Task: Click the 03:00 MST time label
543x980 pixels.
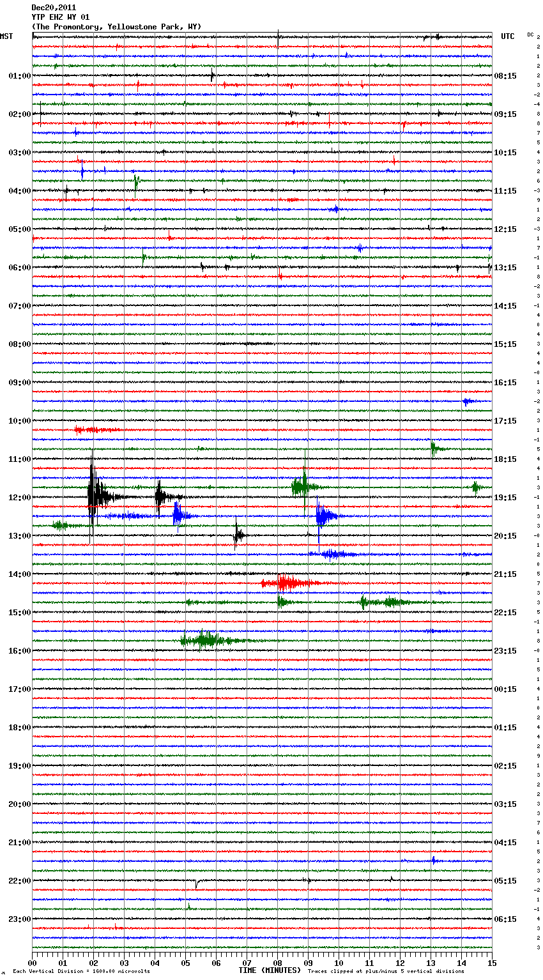Action: 20,153
